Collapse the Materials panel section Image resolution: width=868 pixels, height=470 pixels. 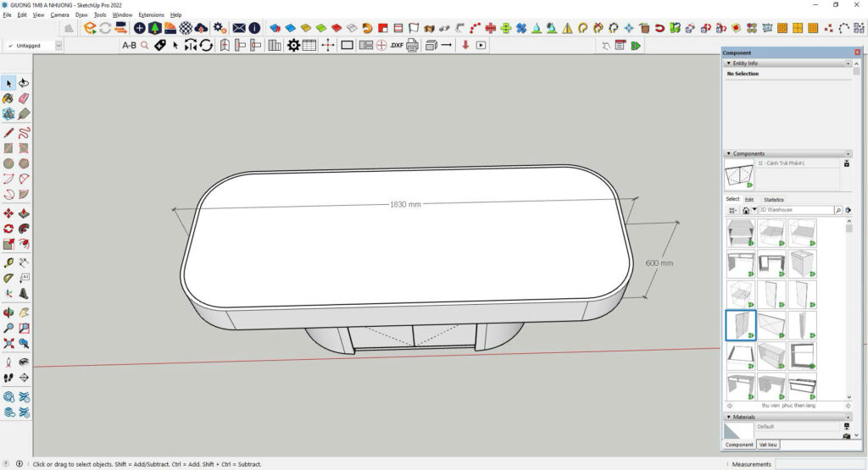coord(728,417)
